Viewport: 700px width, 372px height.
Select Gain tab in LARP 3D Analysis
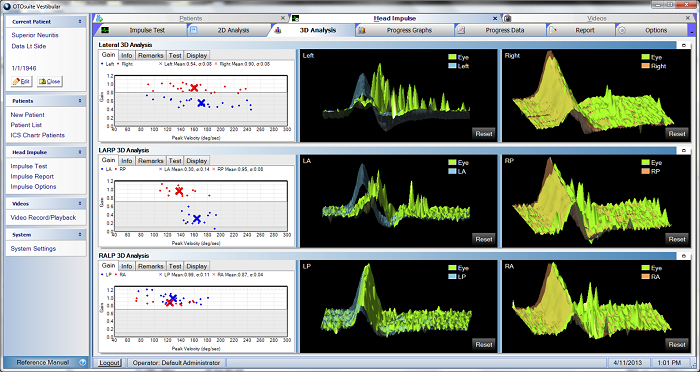click(108, 160)
